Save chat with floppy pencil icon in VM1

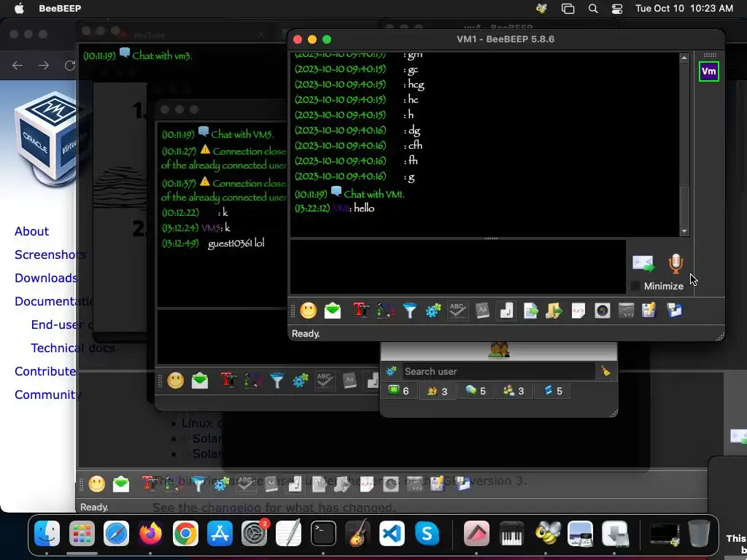pyautogui.click(x=649, y=311)
